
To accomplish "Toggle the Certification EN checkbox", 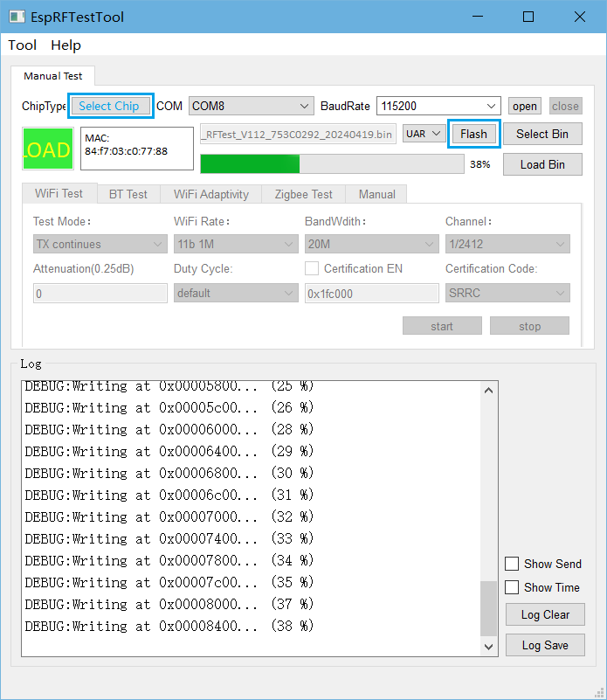I will point(312,268).
